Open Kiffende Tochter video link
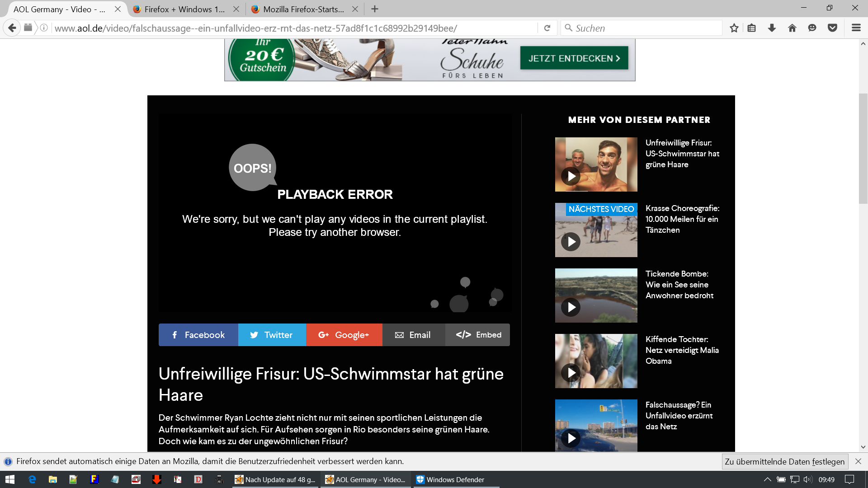Viewport: 868px width, 488px height. click(682, 350)
